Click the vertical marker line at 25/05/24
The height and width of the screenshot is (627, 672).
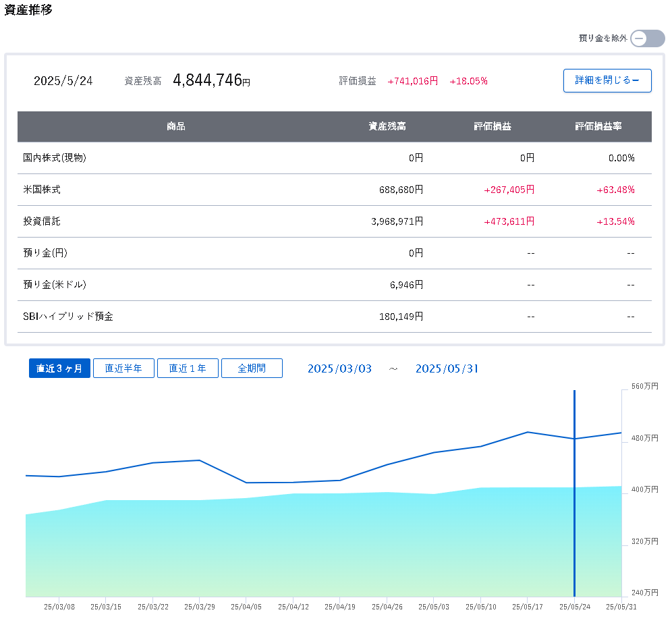click(574, 493)
